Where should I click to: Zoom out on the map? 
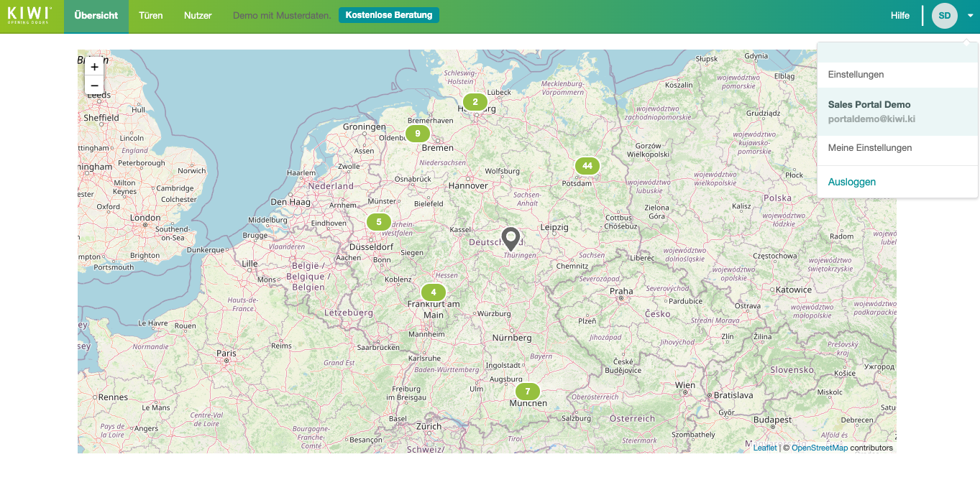[94, 86]
